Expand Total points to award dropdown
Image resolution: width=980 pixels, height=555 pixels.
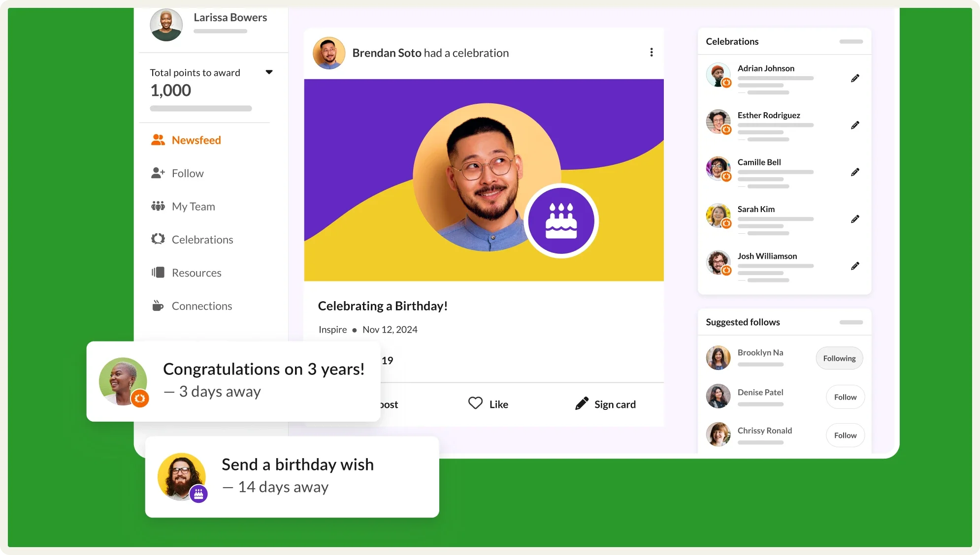[x=269, y=72]
